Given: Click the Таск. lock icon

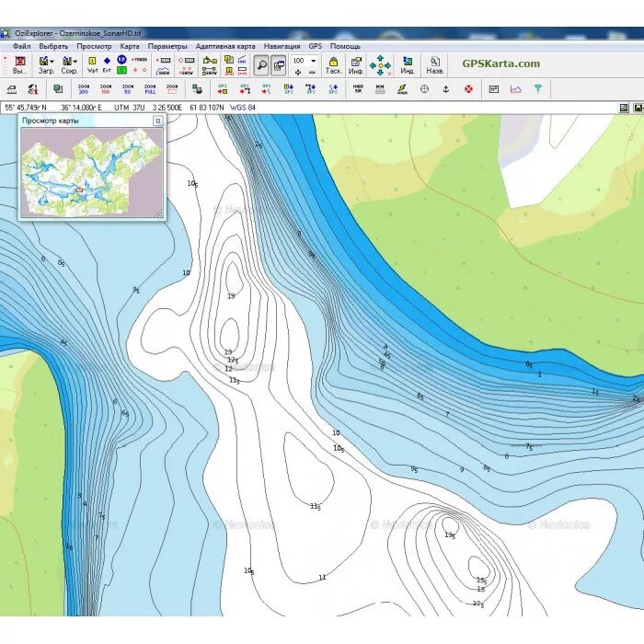Looking at the screenshot, I should point(333,65).
